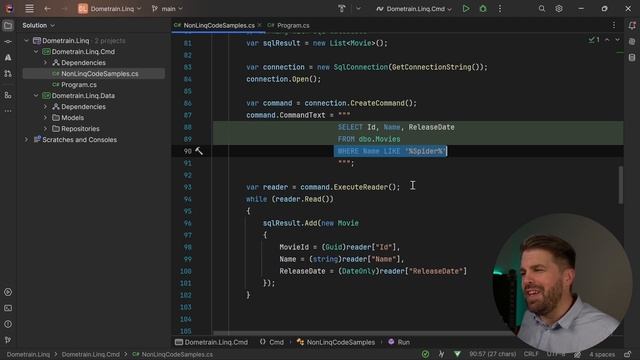Switch to the NonLinqCodeSamples.cs editor tab
This screenshot has width=640, height=360.
tap(218, 25)
